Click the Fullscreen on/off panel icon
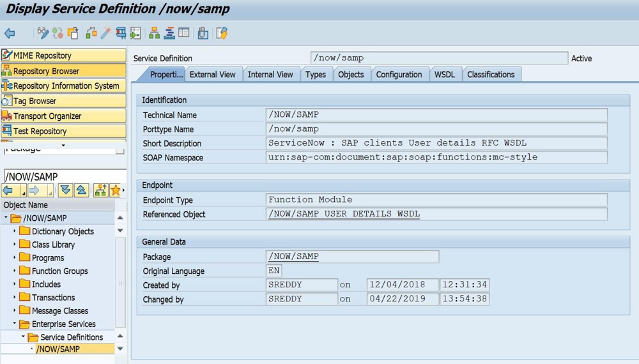This screenshot has height=364, width=639. tap(184, 33)
